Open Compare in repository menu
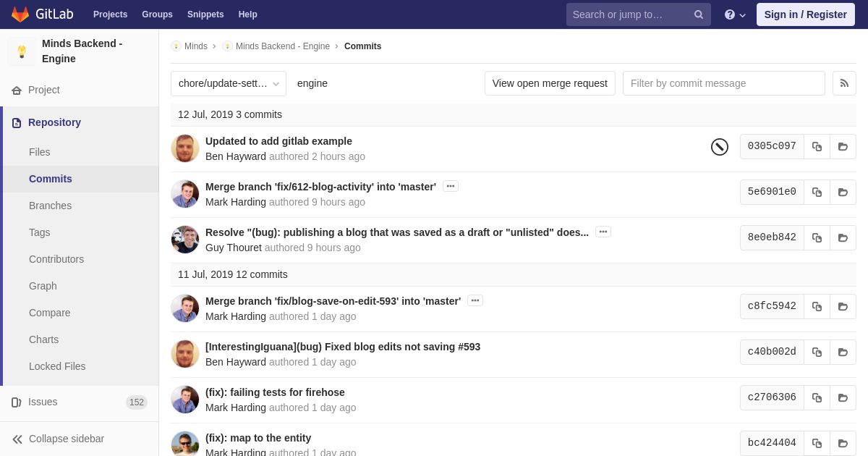The height and width of the screenshot is (456, 868). coord(50,313)
